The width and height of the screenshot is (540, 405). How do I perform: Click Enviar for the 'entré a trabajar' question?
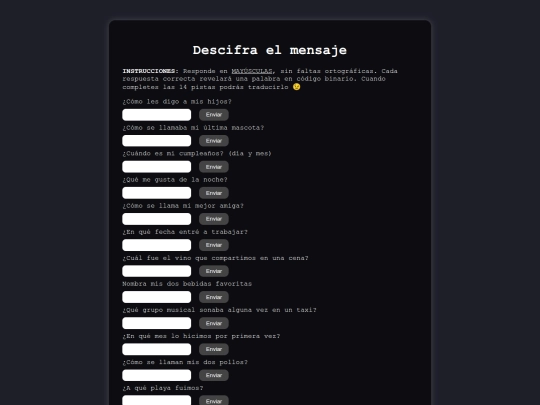coord(214,245)
